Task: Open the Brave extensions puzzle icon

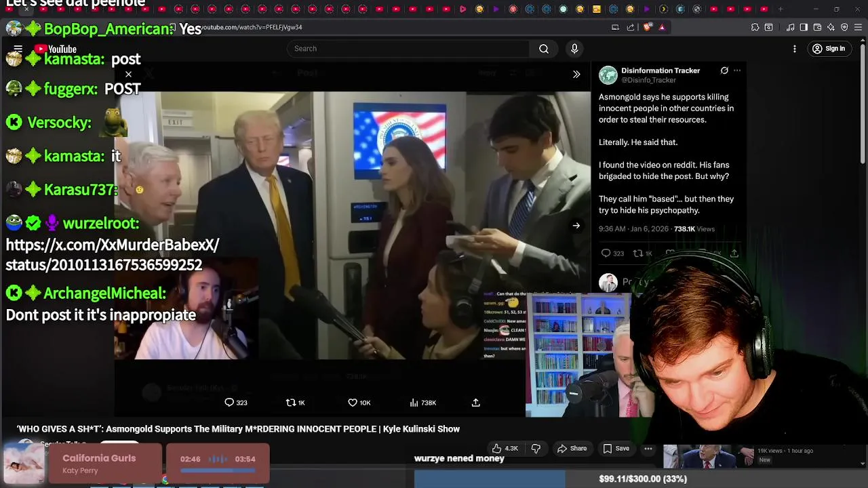Action: [755, 27]
